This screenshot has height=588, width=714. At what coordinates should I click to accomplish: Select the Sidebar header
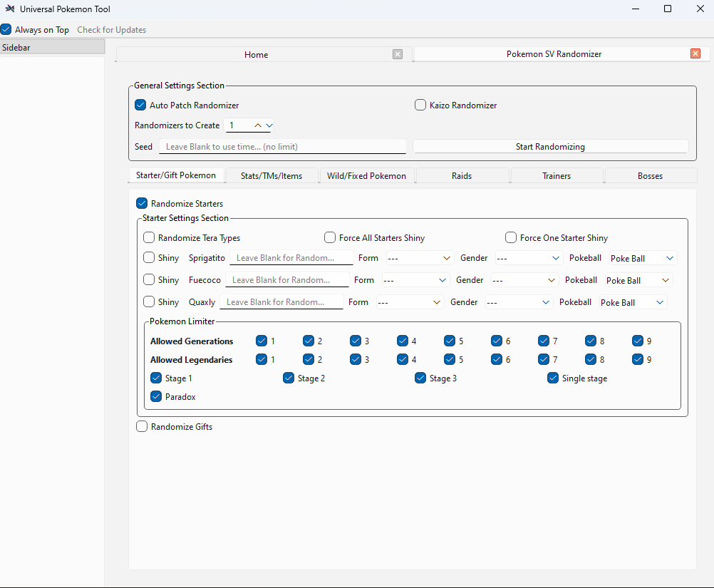(52, 47)
